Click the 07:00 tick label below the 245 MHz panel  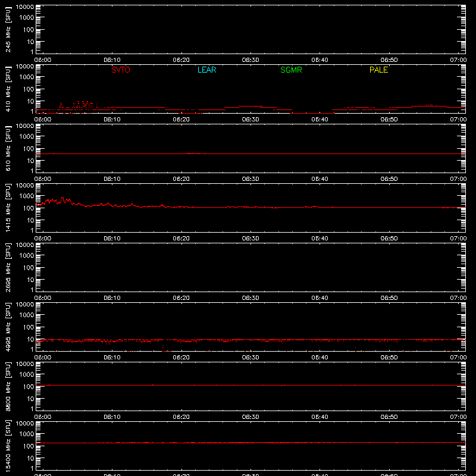458,60
